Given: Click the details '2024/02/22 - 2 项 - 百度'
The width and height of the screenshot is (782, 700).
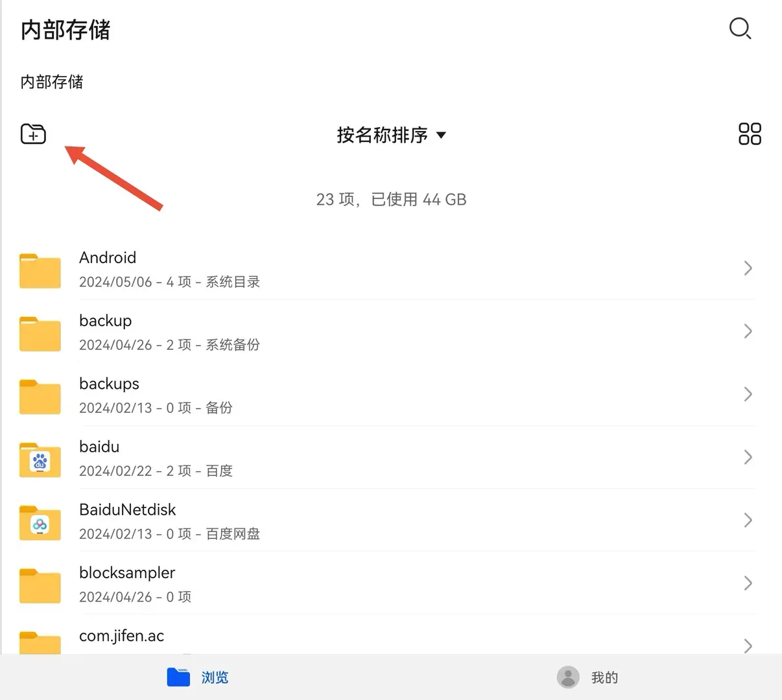Looking at the screenshot, I should tap(156, 471).
